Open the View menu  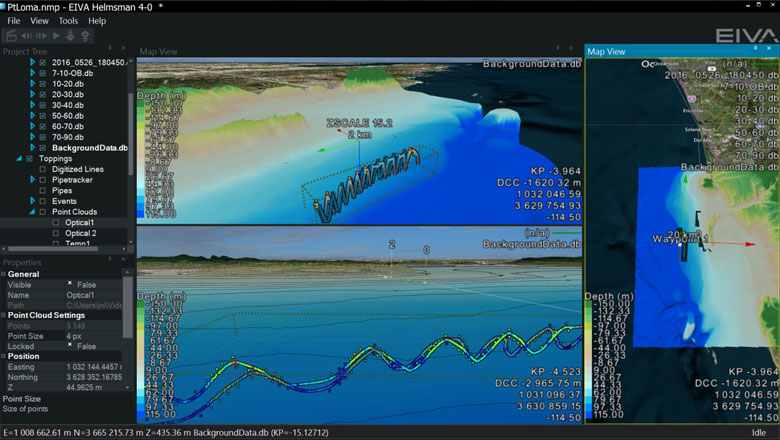[39, 21]
